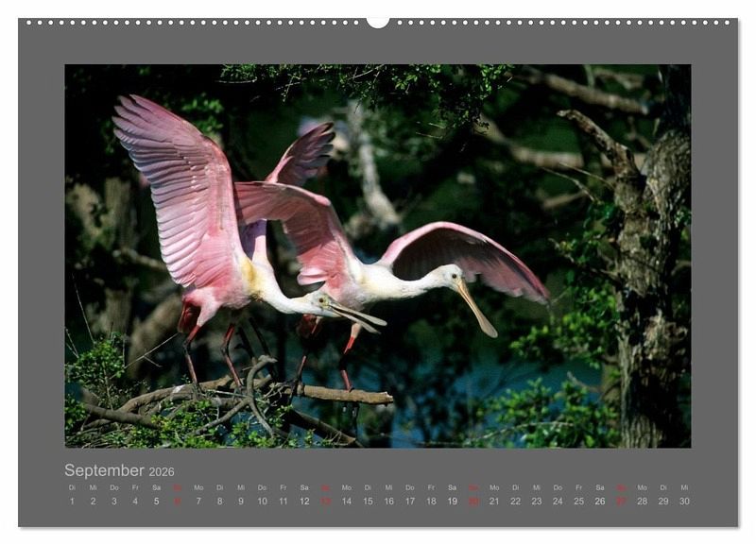Choose red Sunday date 13
The height and width of the screenshot is (545, 756).
tap(325, 501)
